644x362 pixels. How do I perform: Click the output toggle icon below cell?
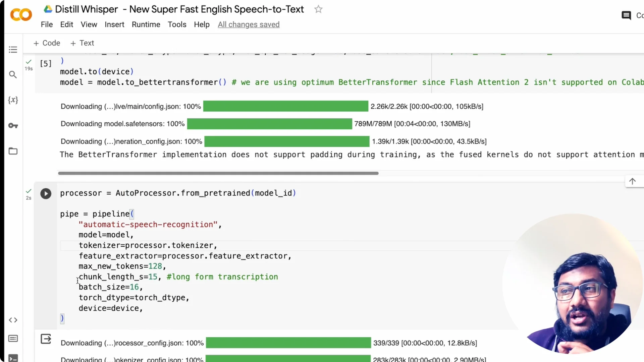46,339
